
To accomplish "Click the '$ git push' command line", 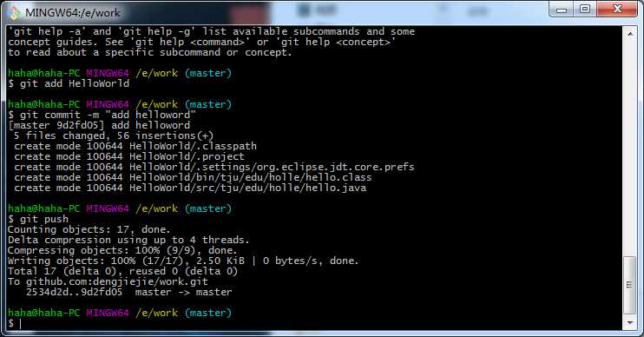I will [x=38, y=220].
